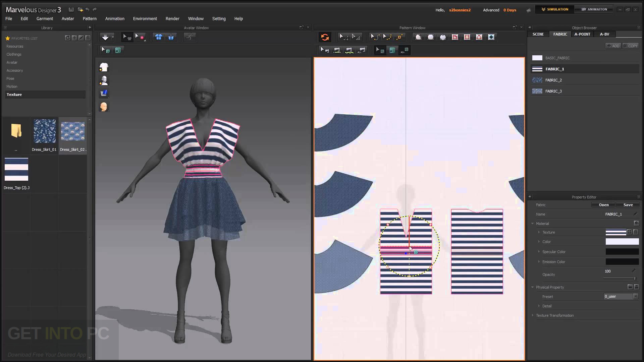Select the Add Point tool

coord(399,37)
